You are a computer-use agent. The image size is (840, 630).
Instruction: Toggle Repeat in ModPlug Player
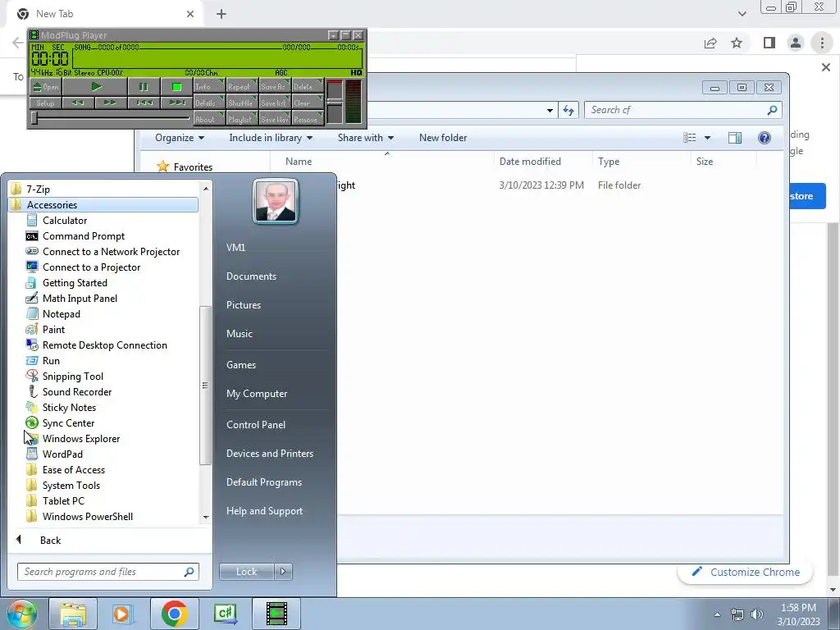pyautogui.click(x=242, y=86)
